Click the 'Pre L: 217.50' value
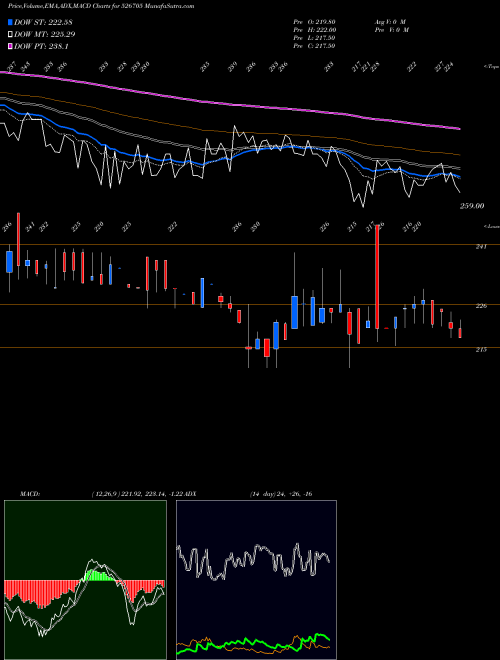500x660 pixels. pyautogui.click(x=314, y=37)
